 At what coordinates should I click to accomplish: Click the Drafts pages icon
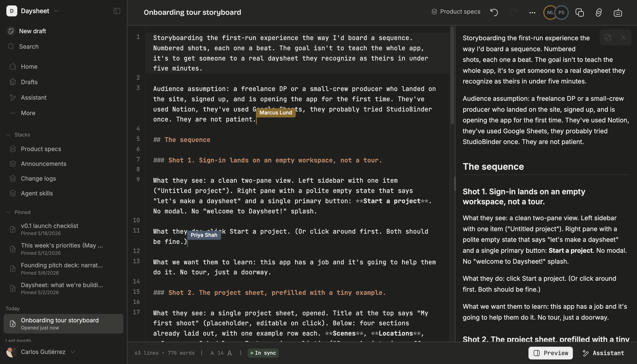point(13,82)
